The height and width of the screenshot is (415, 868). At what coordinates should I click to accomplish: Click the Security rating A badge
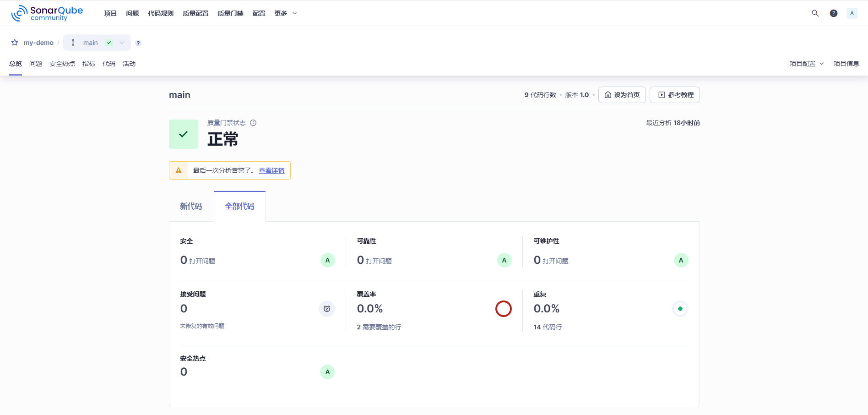coord(327,260)
